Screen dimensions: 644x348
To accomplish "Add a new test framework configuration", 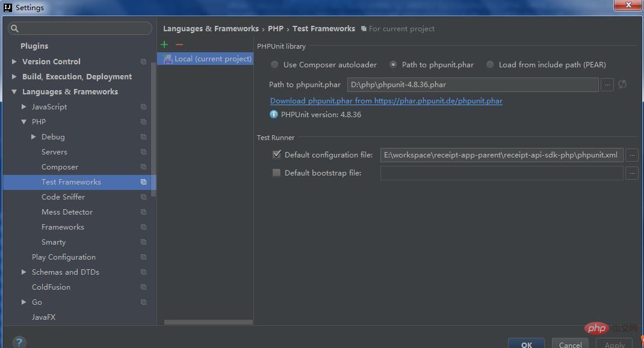I will (x=164, y=44).
